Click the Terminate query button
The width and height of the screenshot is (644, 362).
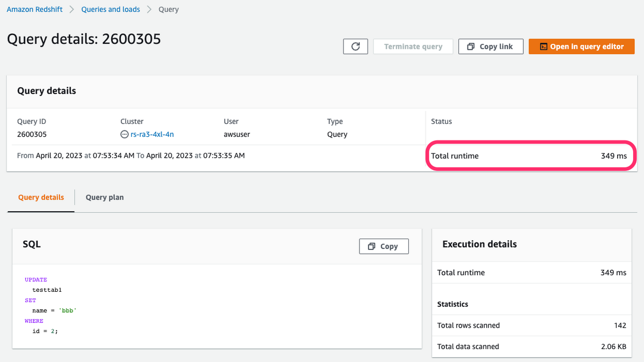point(413,47)
